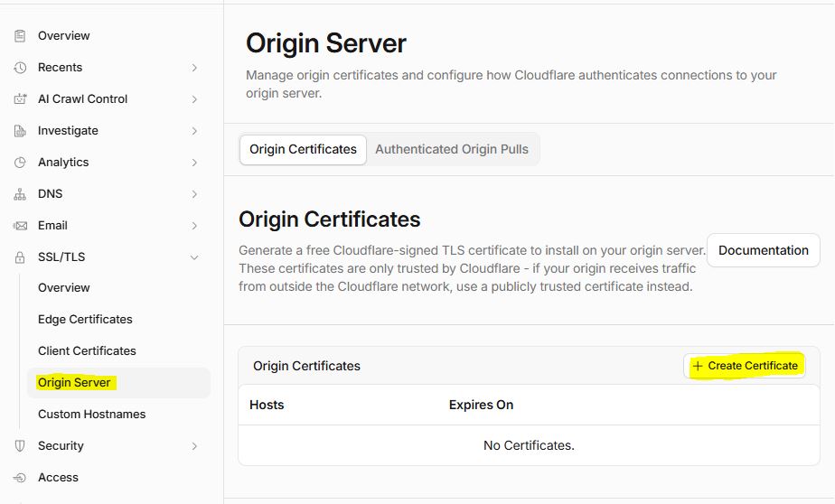
Task: Open the Analytics sidebar item
Action: click(x=63, y=163)
